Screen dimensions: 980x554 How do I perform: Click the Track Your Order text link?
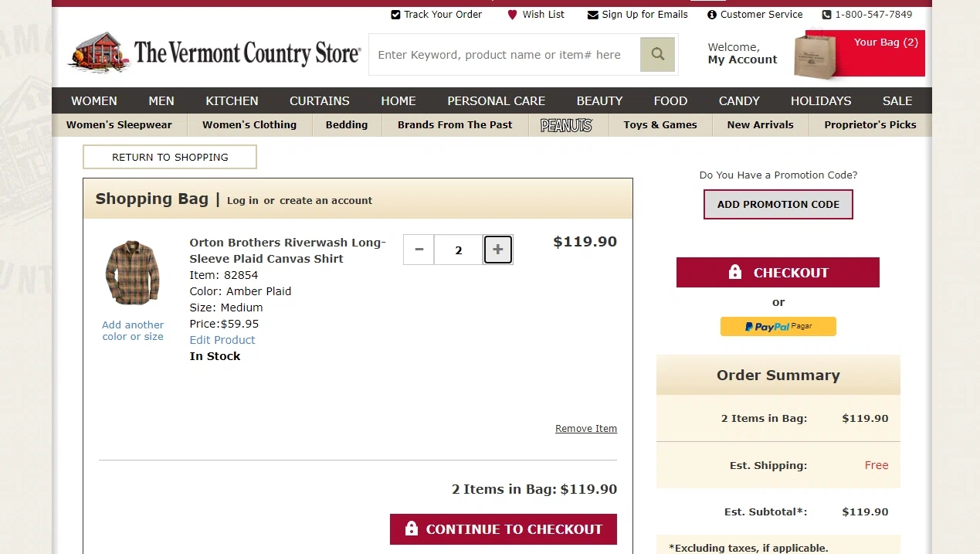(x=443, y=15)
